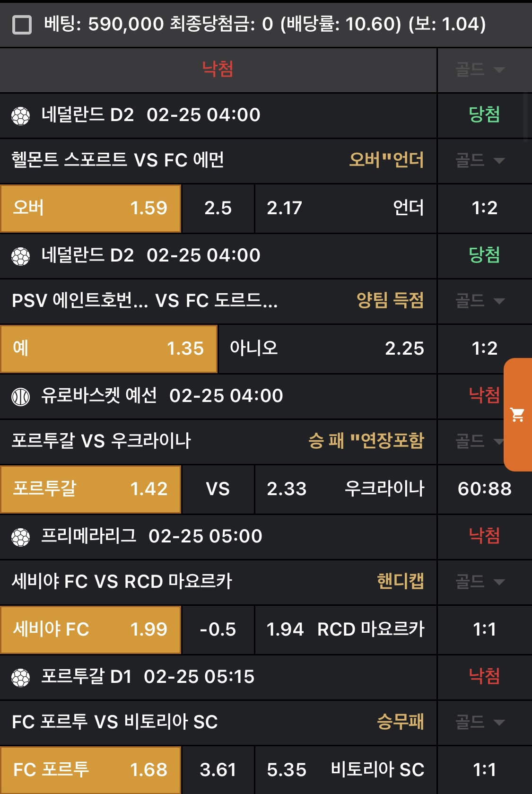Choose the 아니오 2.25 option

click(327, 349)
